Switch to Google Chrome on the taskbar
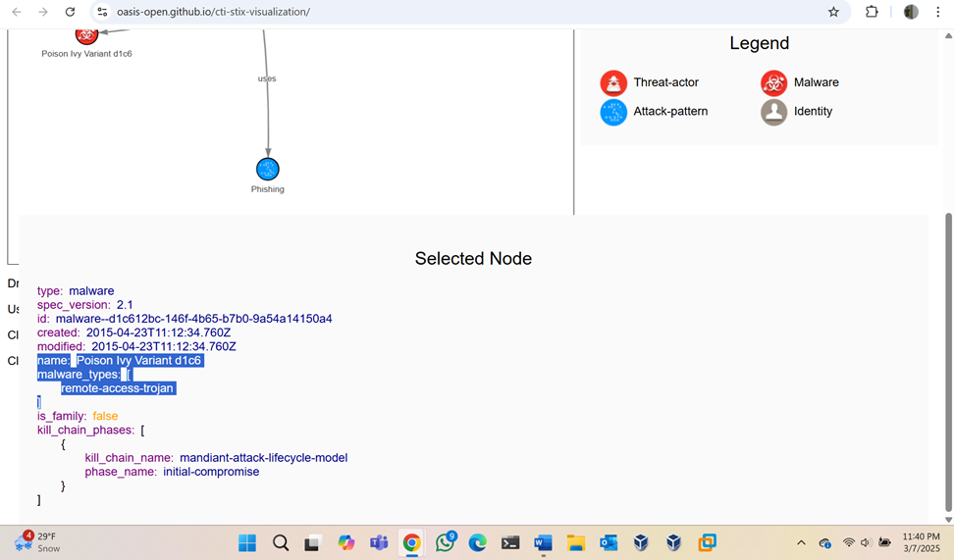 point(412,542)
